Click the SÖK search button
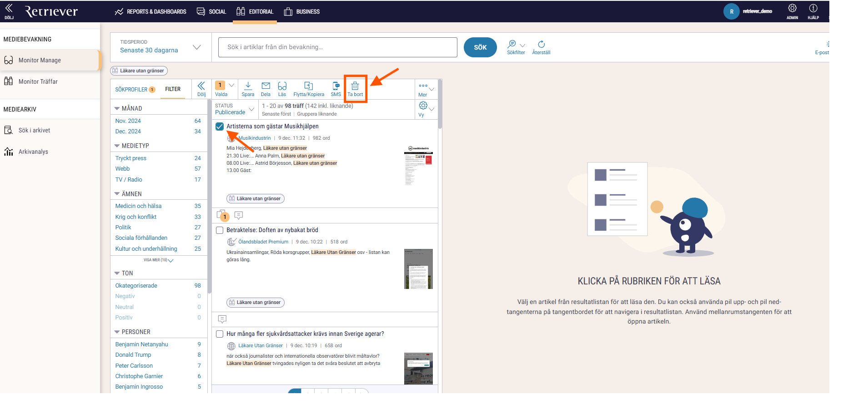868x410 pixels. pyautogui.click(x=480, y=47)
